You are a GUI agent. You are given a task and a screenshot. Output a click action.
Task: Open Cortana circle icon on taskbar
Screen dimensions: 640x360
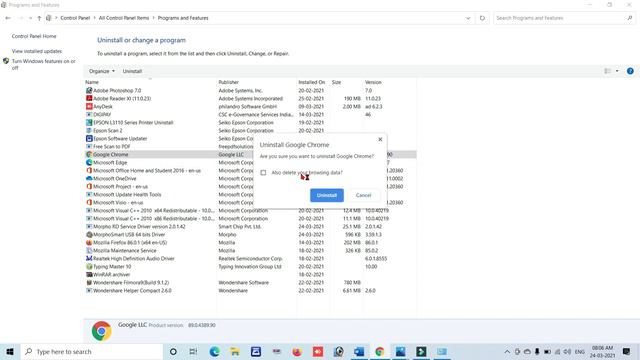[x=173, y=351]
